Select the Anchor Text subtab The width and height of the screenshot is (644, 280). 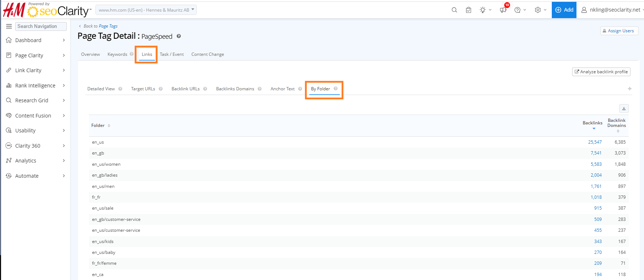[x=282, y=89]
